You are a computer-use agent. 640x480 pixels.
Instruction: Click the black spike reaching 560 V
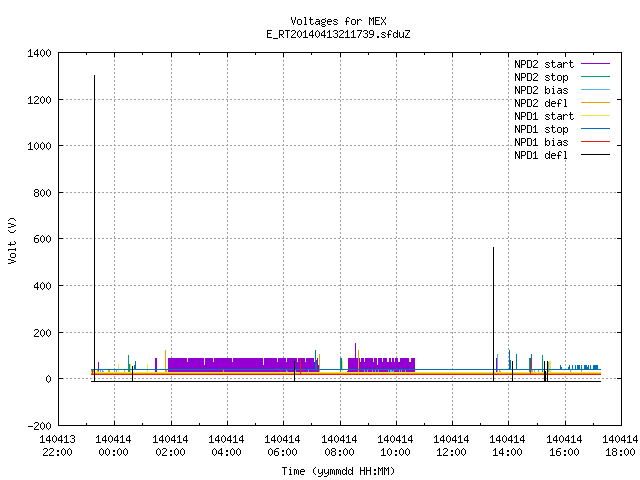click(x=493, y=314)
